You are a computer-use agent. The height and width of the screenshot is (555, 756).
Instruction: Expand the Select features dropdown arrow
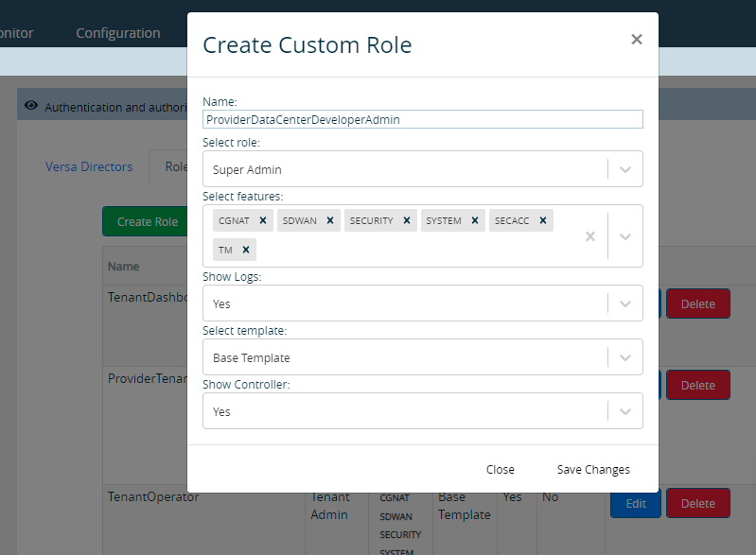(x=625, y=236)
